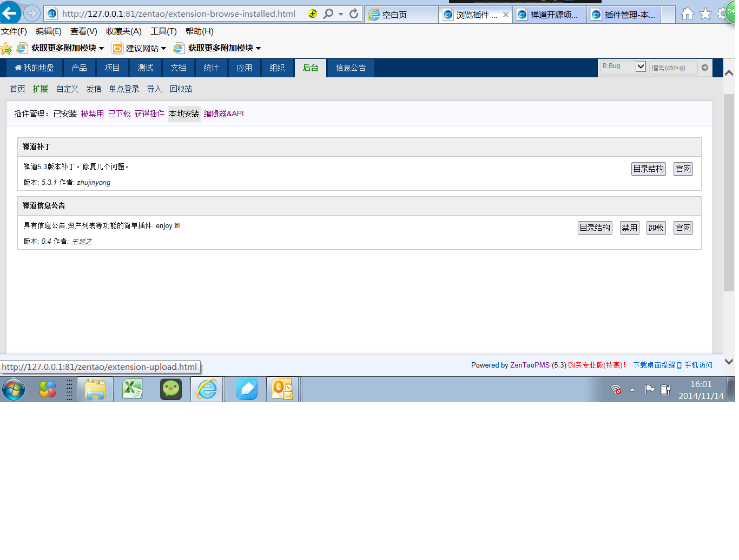Open the 编辑(E) menu
739x560 pixels.
click(49, 31)
